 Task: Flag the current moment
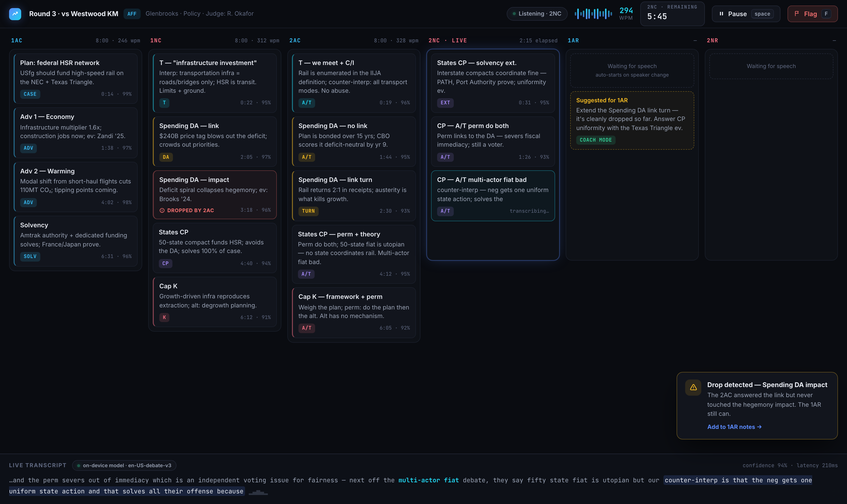tap(812, 14)
